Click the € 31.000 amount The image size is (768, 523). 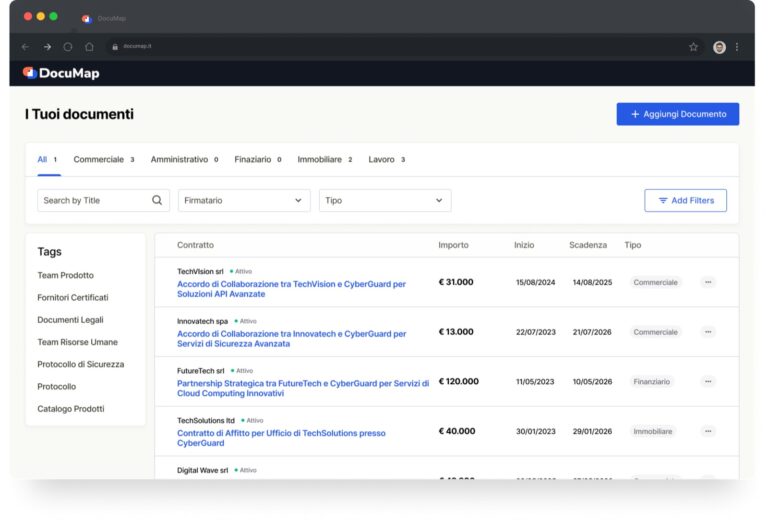coord(456,282)
